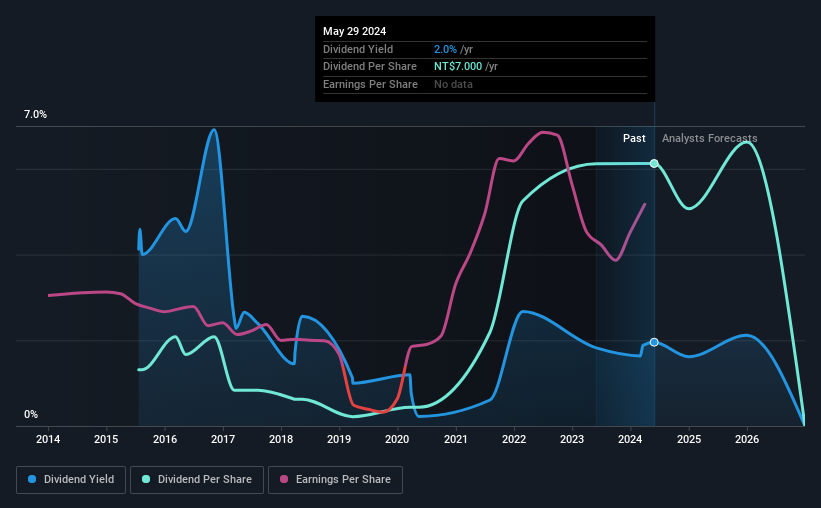
Task: Click the 2.0% dividend yield value
Action: [445, 49]
